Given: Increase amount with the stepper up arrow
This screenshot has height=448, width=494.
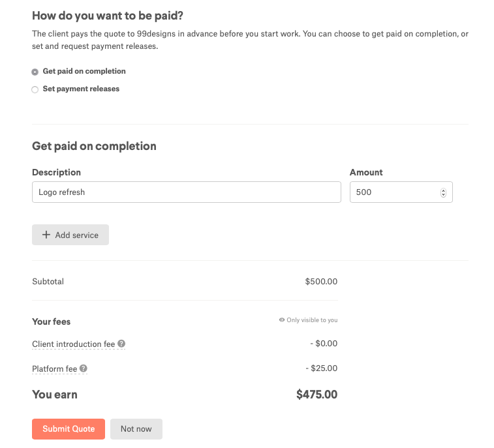Looking at the screenshot, I should coord(444,190).
